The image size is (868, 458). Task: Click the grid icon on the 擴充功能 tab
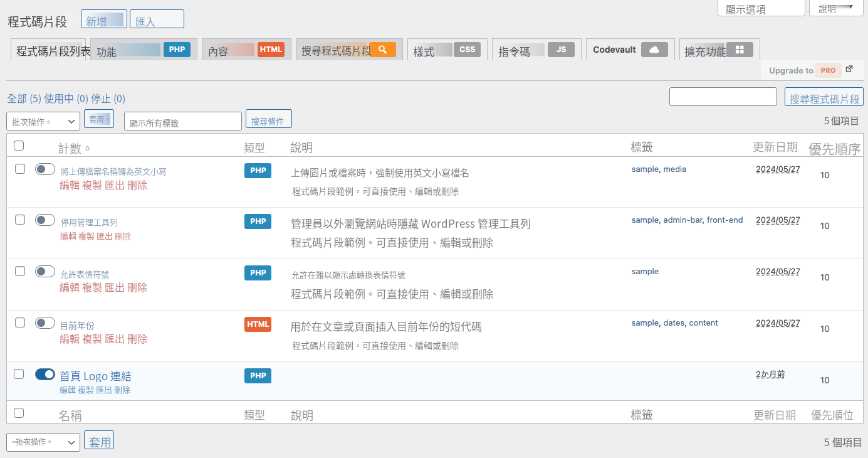pos(740,50)
